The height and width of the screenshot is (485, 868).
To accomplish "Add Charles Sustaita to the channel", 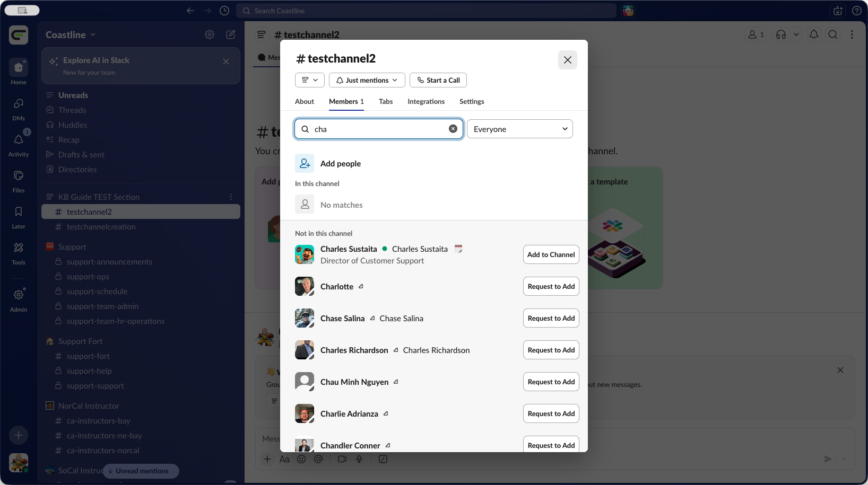I will [x=551, y=254].
